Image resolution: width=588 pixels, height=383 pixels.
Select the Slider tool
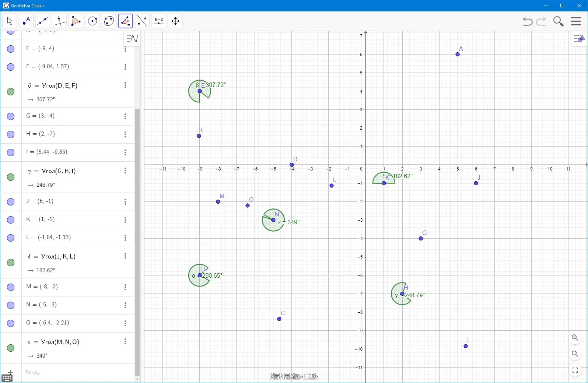coord(159,21)
